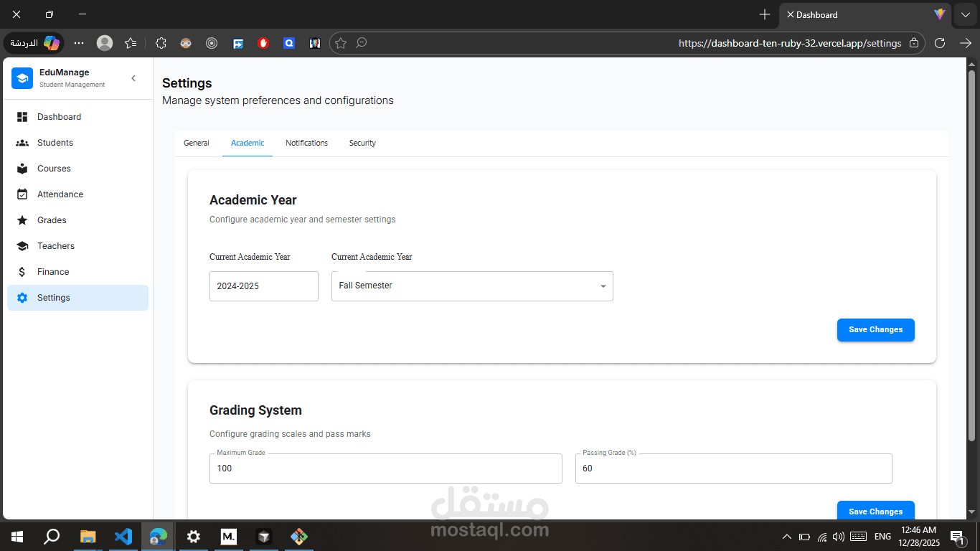
Task: Open the browser tab list chevron
Action: coord(966,14)
